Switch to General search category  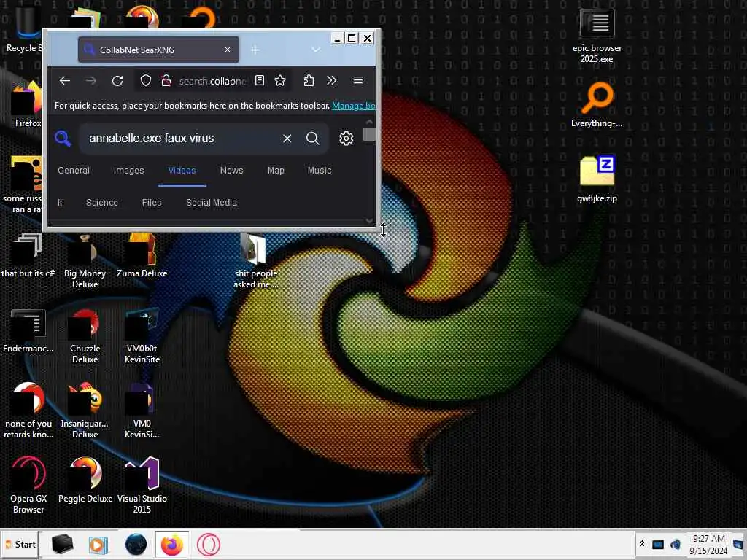(74, 171)
